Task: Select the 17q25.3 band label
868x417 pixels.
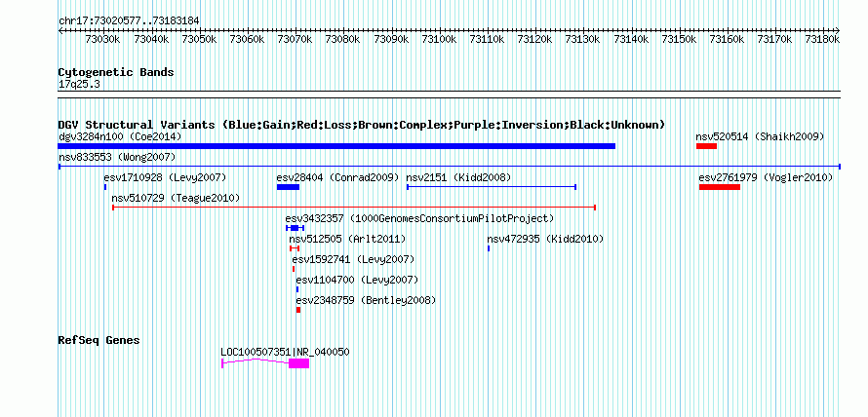Action: pos(79,85)
